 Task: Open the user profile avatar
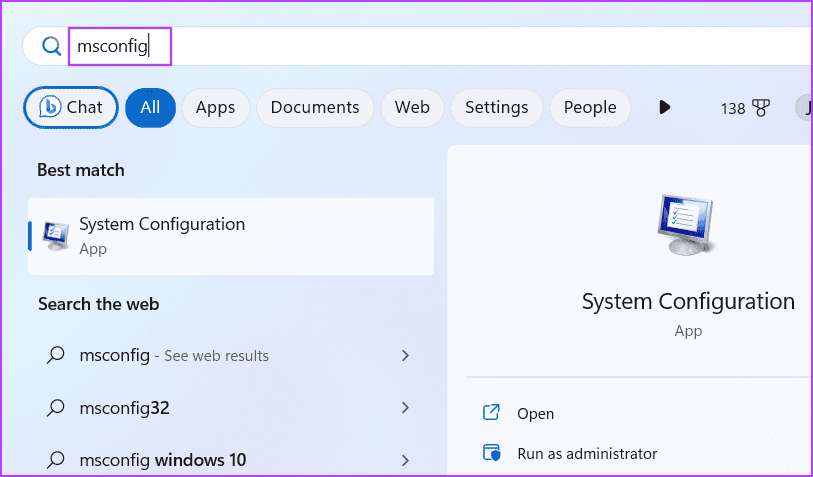point(804,108)
